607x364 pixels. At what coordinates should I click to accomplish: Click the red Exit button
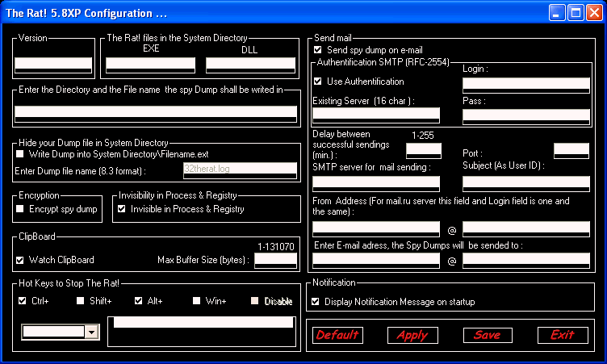(562, 335)
